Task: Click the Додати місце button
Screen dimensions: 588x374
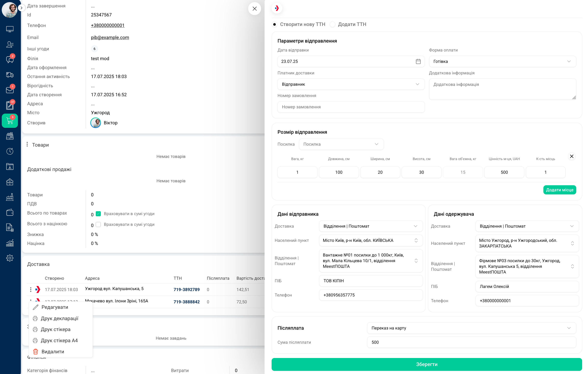Action: (559, 190)
